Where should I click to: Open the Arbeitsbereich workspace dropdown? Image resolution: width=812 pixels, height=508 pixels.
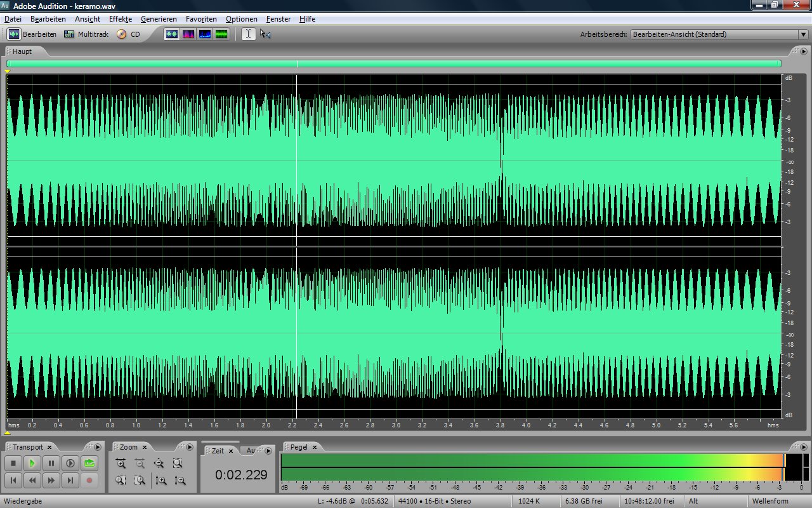pos(802,35)
